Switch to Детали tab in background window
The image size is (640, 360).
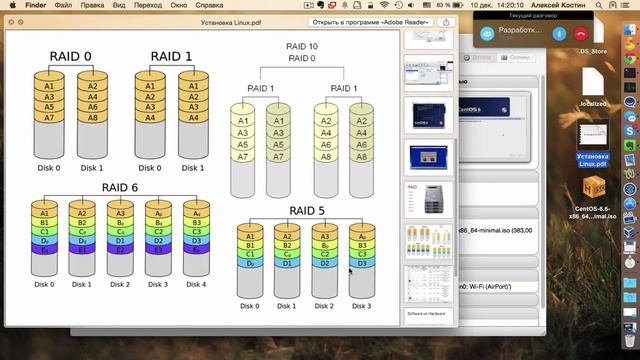(478, 58)
